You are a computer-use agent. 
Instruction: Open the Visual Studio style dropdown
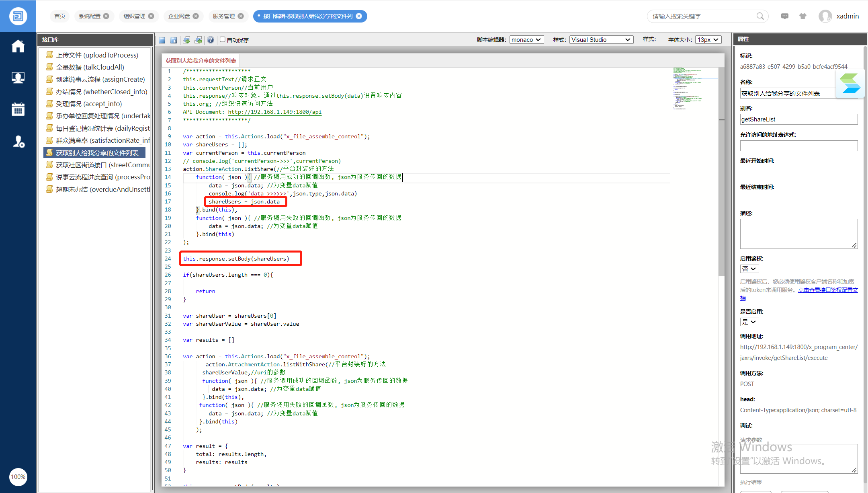click(x=601, y=40)
